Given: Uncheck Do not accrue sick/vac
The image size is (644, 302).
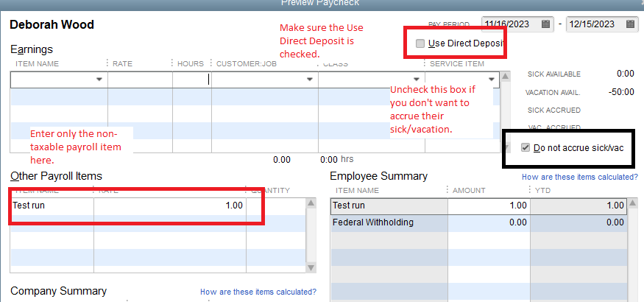Looking at the screenshot, I should tap(526, 148).
